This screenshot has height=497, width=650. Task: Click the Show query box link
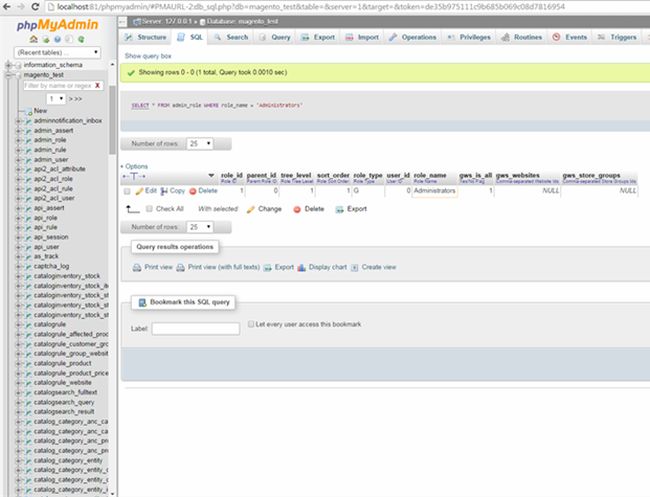click(148, 56)
